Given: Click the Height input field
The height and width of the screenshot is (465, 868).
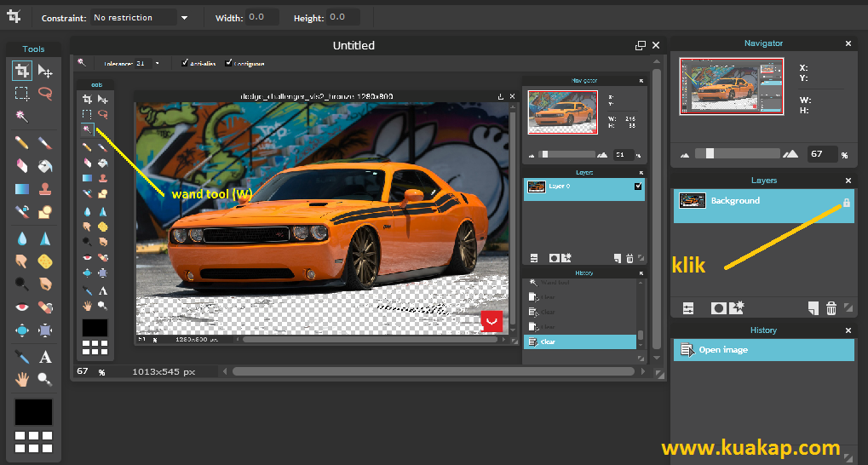Looking at the screenshot, I should [x=343, y=18].
